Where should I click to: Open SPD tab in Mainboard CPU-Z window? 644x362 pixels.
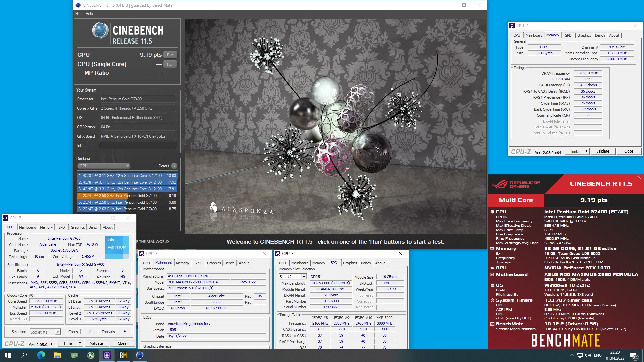198,263
